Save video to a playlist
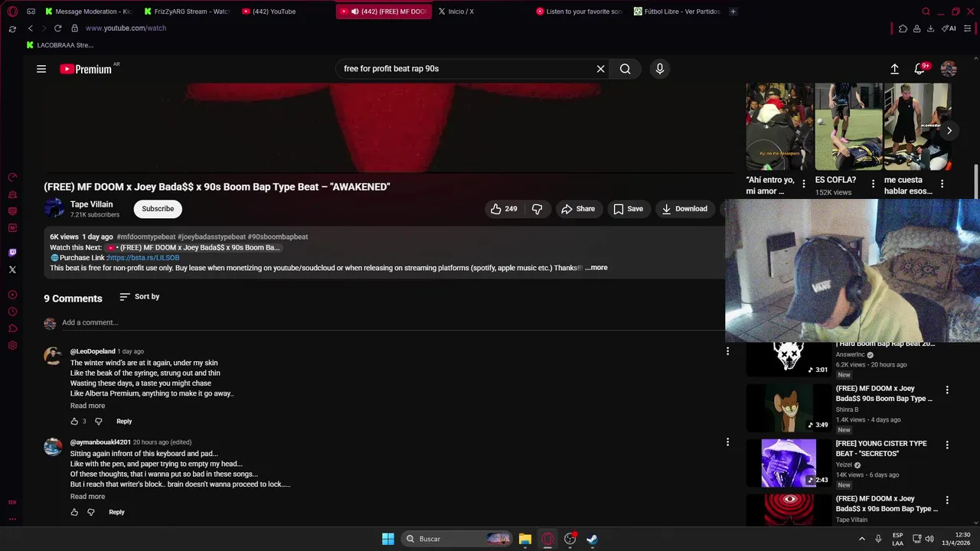 627,209
